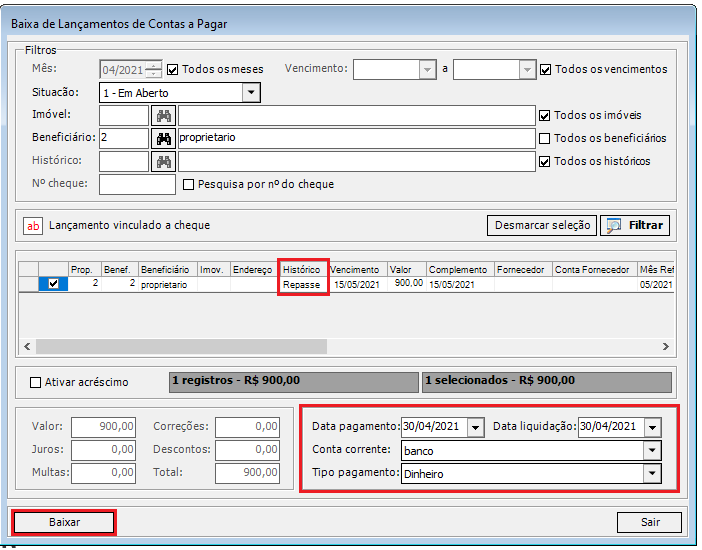
Task: Enable Pesquisa por nº do cheque
Action: pos(188,185)
